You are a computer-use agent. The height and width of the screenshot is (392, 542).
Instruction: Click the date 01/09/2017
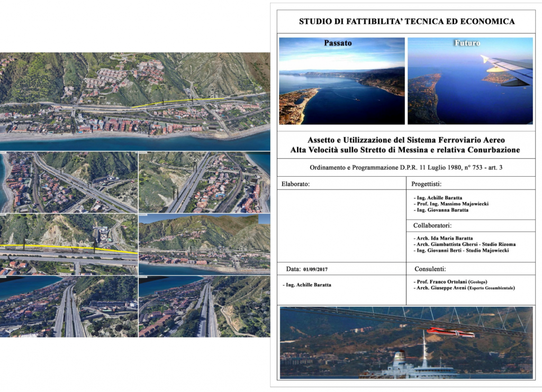319,269
